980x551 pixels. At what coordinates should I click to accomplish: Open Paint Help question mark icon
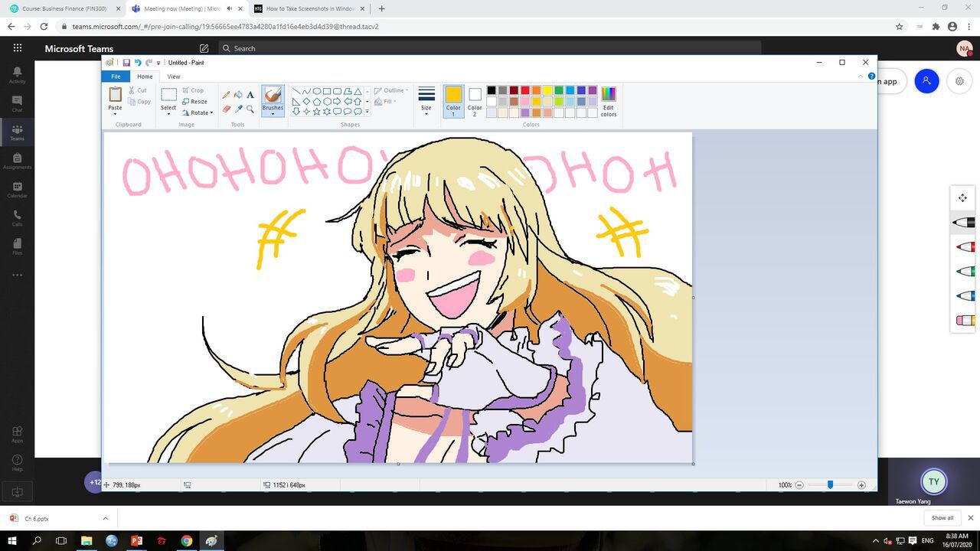(871, 77)
